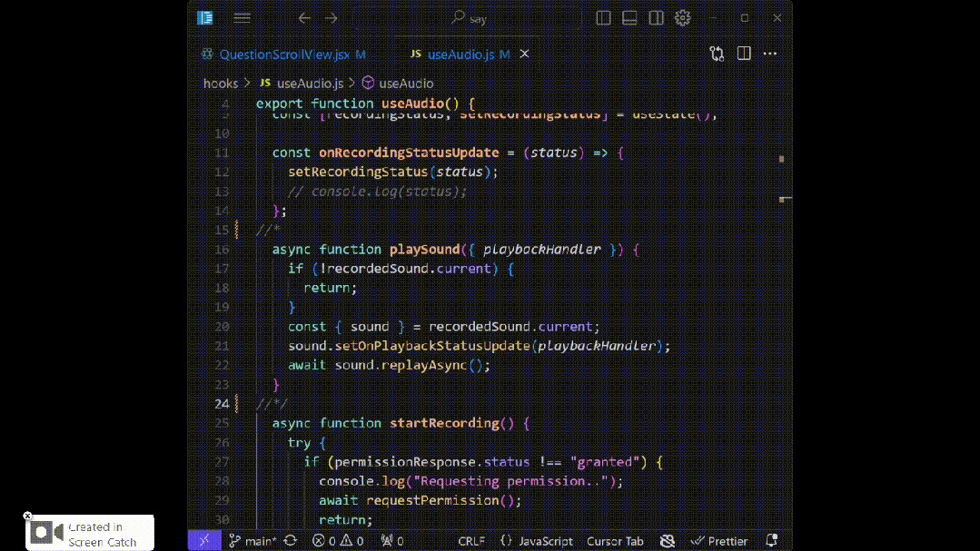Click the JS file icon on useAudio.js tab
Viewport: 980px width, 551px height.
point(416,54)
